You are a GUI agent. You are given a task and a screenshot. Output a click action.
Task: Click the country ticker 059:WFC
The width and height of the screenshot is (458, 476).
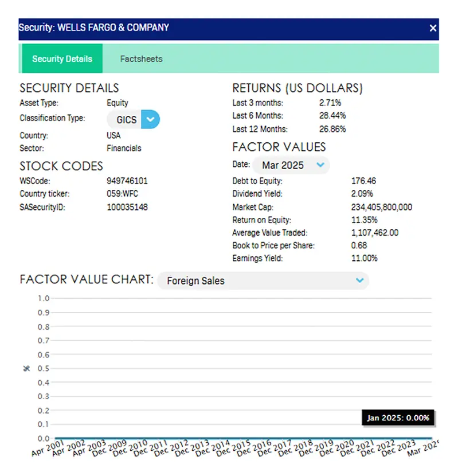[122, 194]
